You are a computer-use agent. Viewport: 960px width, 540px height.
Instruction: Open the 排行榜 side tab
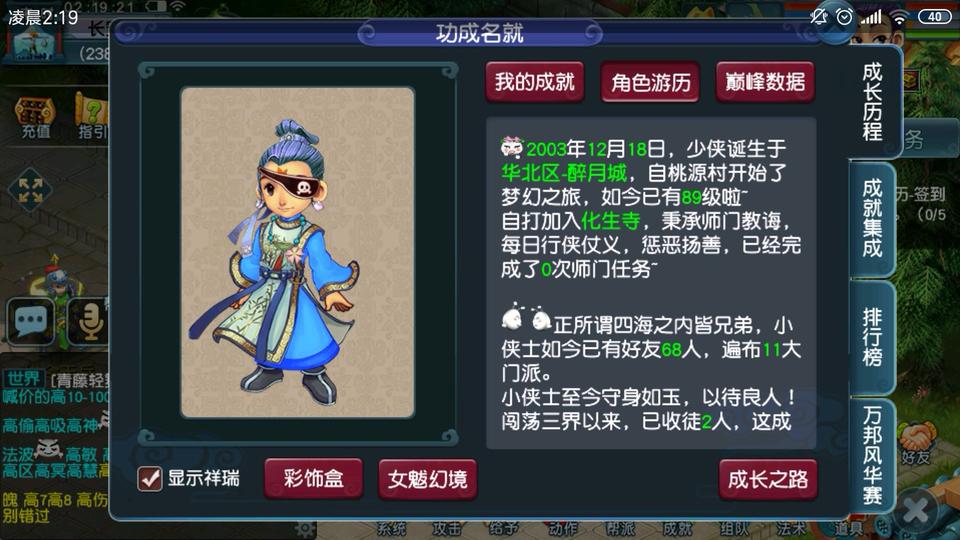click(x=872, y=336)
